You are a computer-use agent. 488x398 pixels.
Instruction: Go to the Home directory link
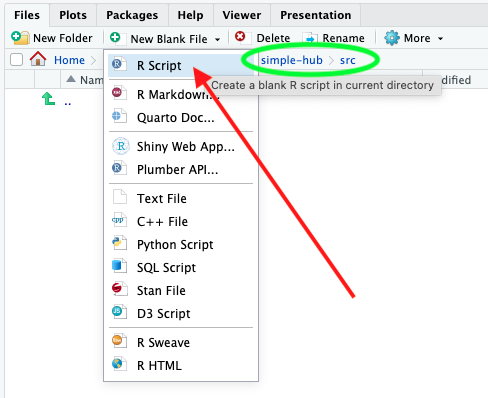(69, 60)
